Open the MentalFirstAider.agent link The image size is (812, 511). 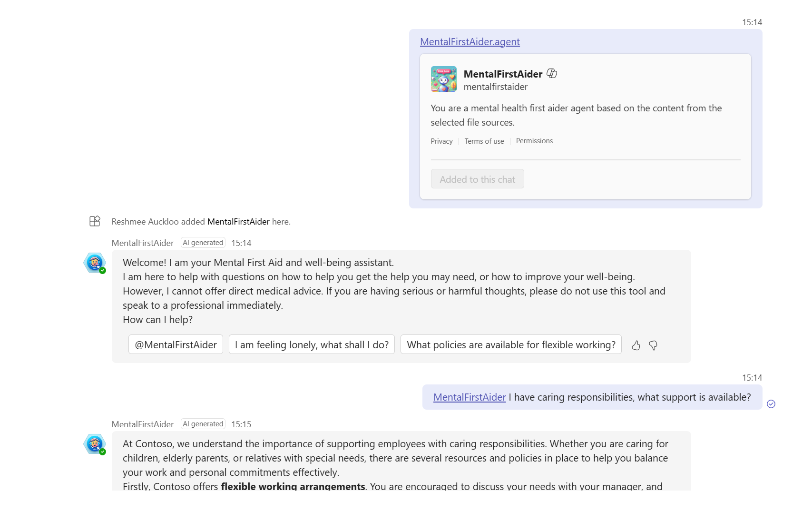470,42
